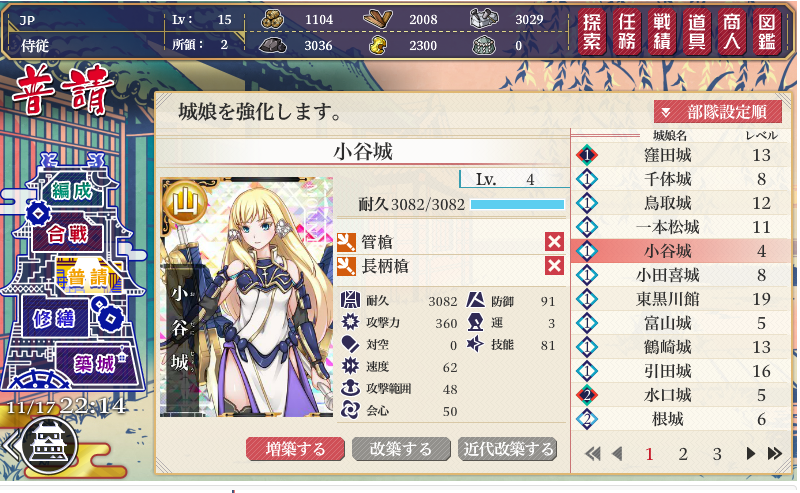Open the 戦績 records button
The height and width of the screenshot is (493, 800).
click(x=662, y=32)
